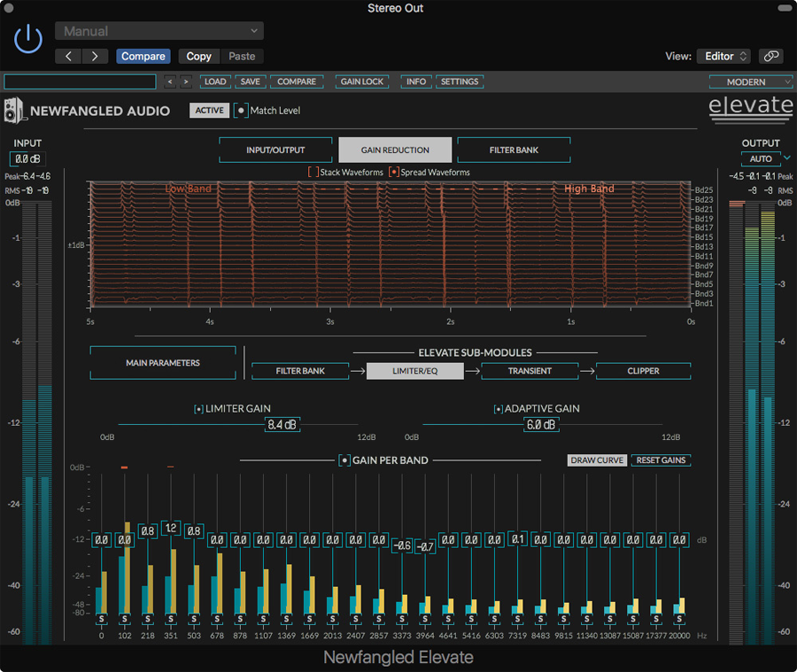Open the FILTER BANK sub-module

click(300, 371)
